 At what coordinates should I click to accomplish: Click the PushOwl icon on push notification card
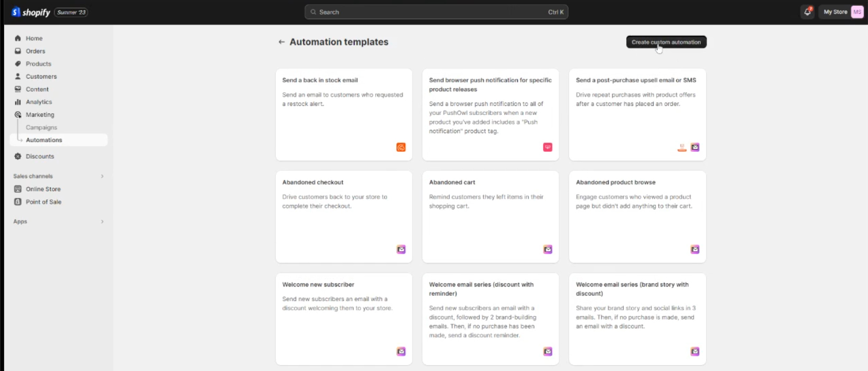click(x=548, y=147)
